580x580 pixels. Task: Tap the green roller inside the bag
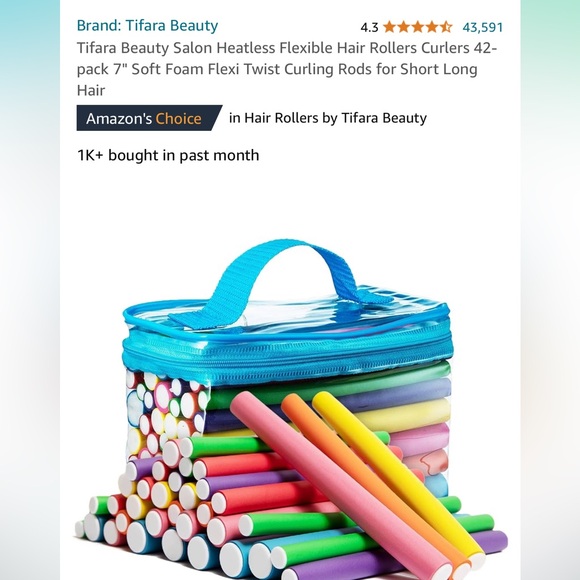[x=329, y=385]
